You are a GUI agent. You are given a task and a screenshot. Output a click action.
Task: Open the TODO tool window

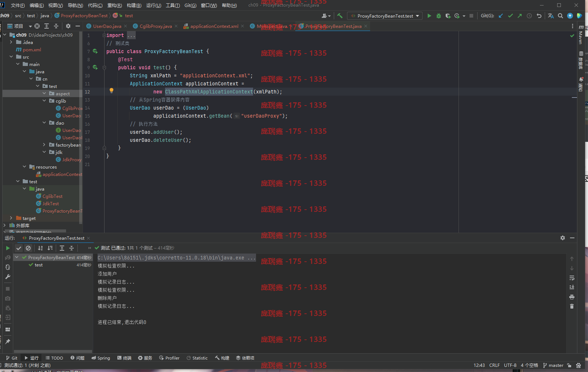[54, 358]
